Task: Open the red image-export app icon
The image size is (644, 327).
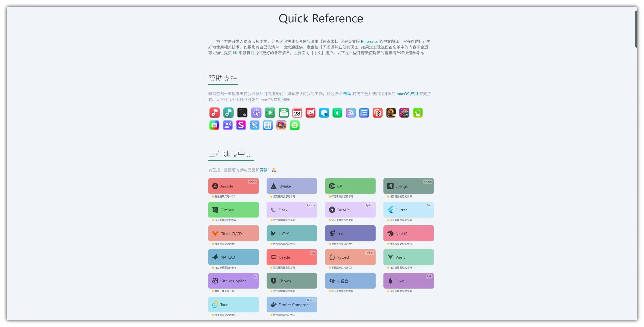Action: coord(311,113)
